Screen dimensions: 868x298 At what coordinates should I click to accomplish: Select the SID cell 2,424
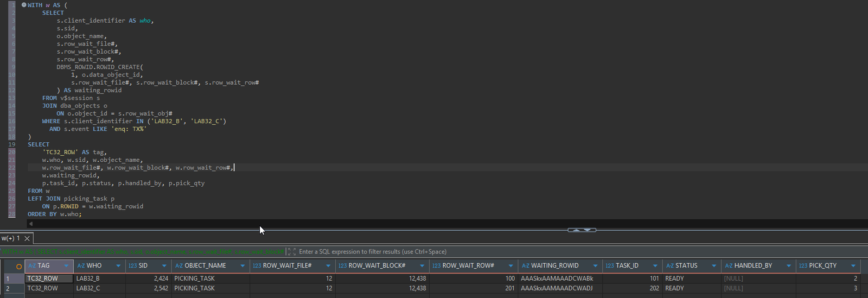[148, 278]
